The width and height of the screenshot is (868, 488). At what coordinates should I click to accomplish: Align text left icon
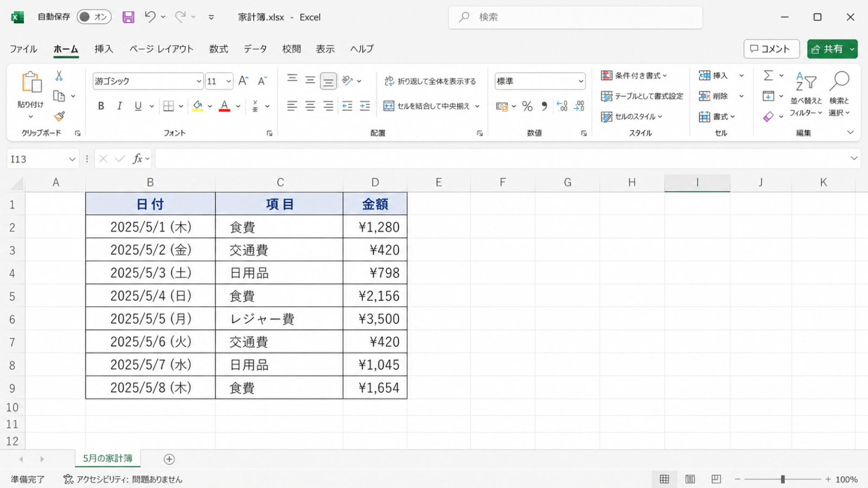coord(292,106)
